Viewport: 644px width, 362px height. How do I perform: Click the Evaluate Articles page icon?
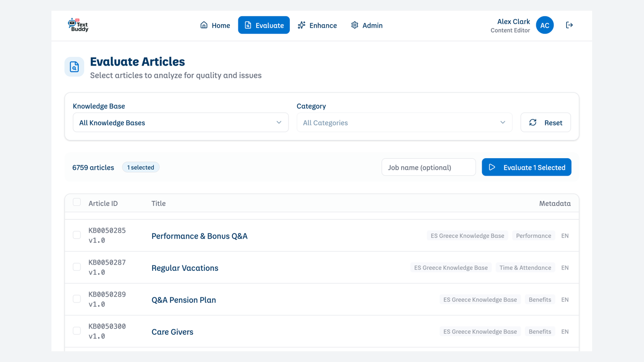(74, 67)
